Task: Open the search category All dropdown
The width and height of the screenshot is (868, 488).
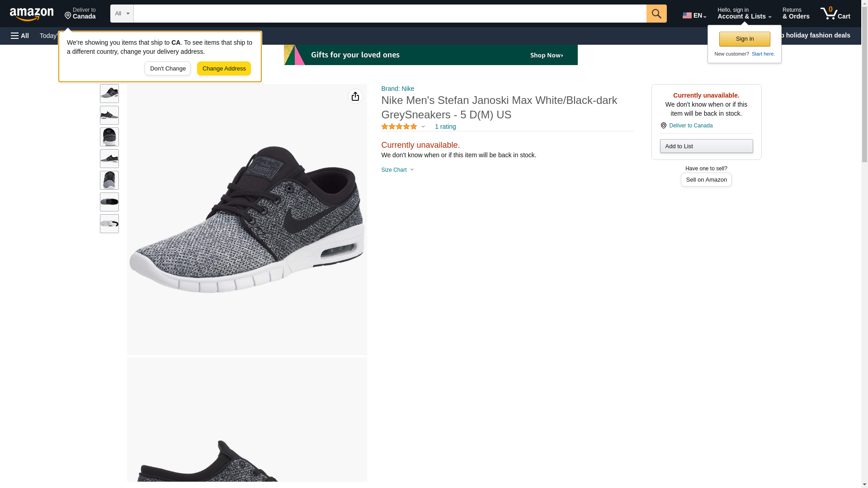Action: [122, 14]
